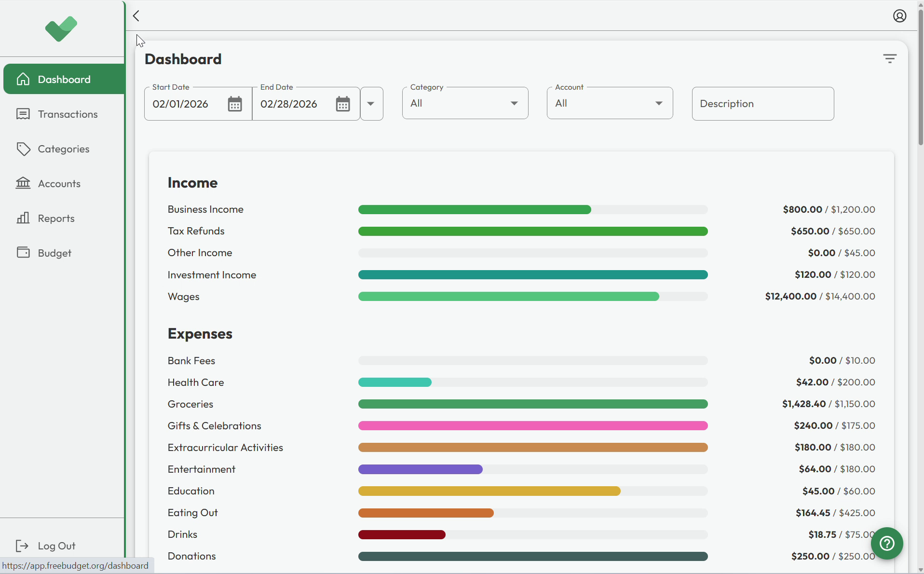Click the Log Out button
924x574 pixels.
(x=46, y=546)
